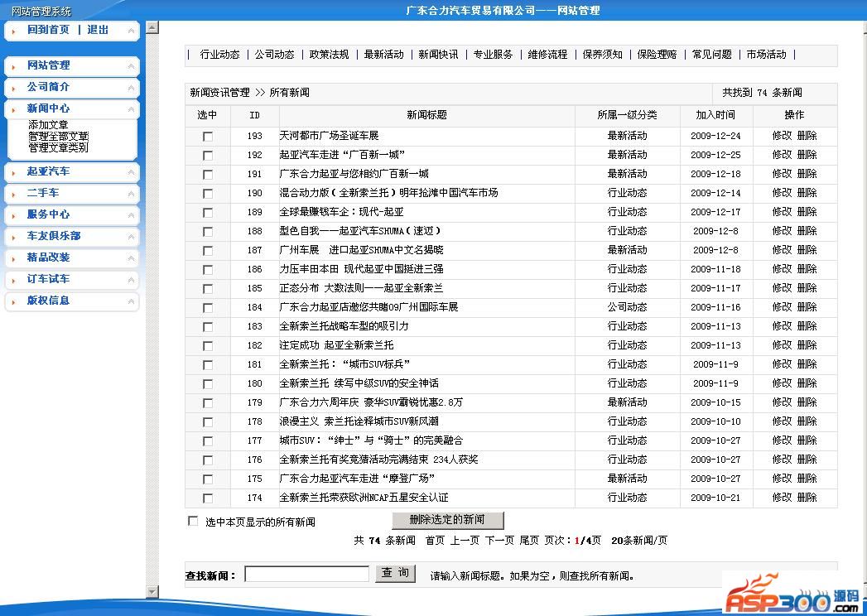Click news title 注定成功 起亚全新索兰托
Screen dimensions: 867x616
337,345
